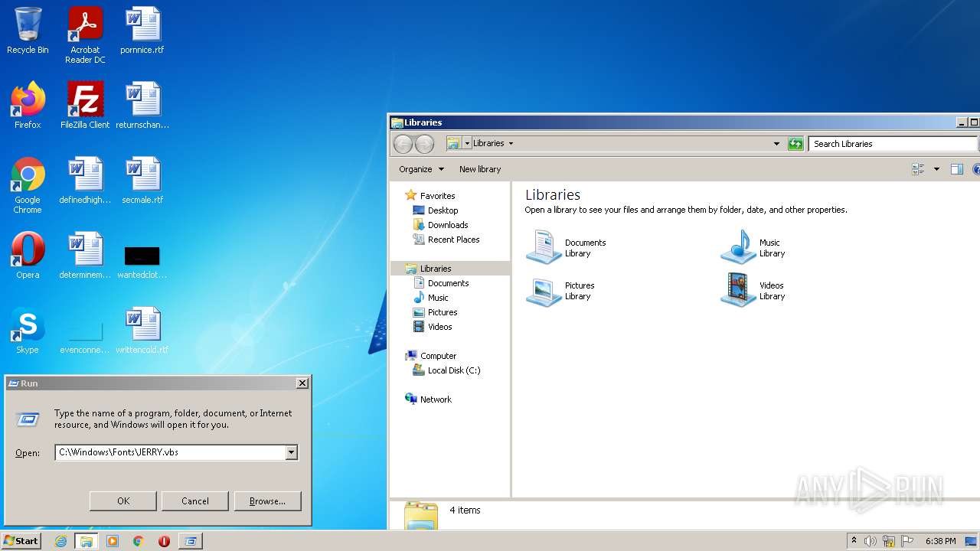The image size is (980, 551).
Task: Click Action Center flag tray icon
Action: (907, 541)
